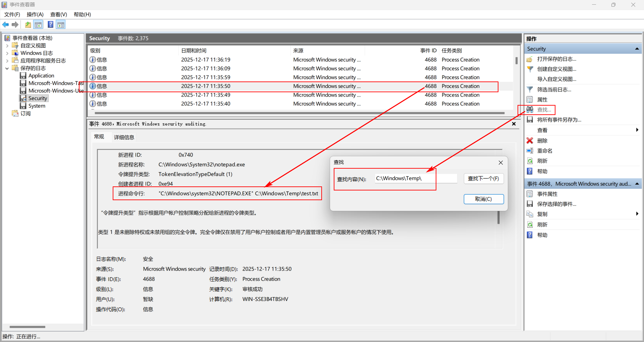The height and width of the screenshot is (342, 644).
Task: Click Event Properties icon in lower actions
Action: [x=530, y=194]
